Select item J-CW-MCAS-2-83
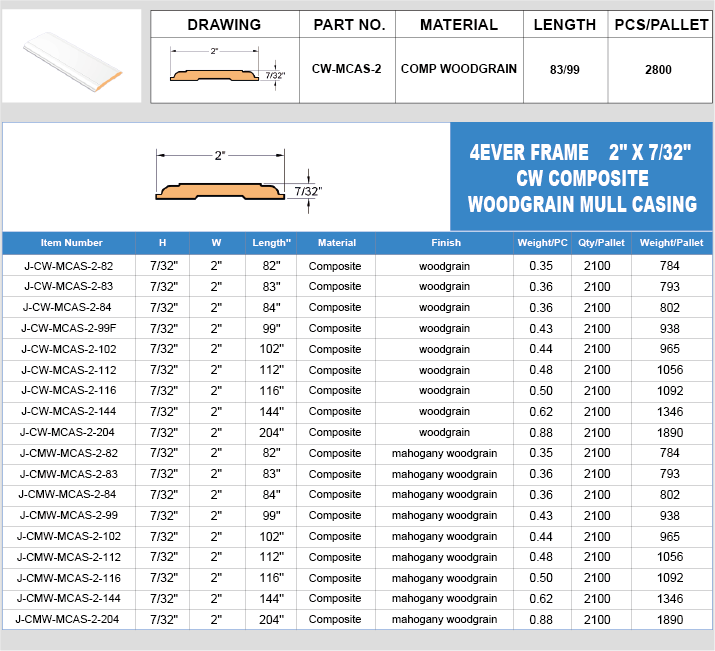The image size is (715, 651). (x=68, y=286)
